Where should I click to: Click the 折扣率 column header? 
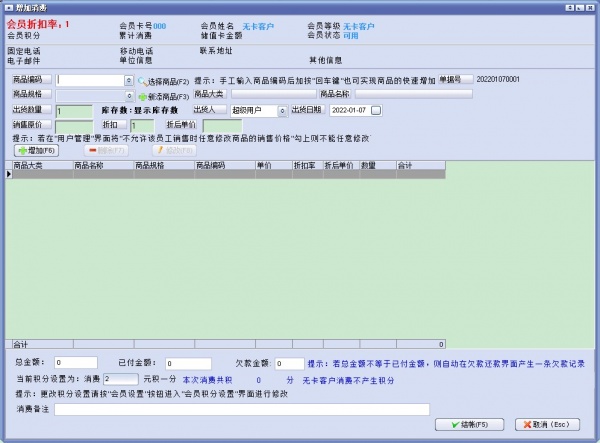(308, 165)
